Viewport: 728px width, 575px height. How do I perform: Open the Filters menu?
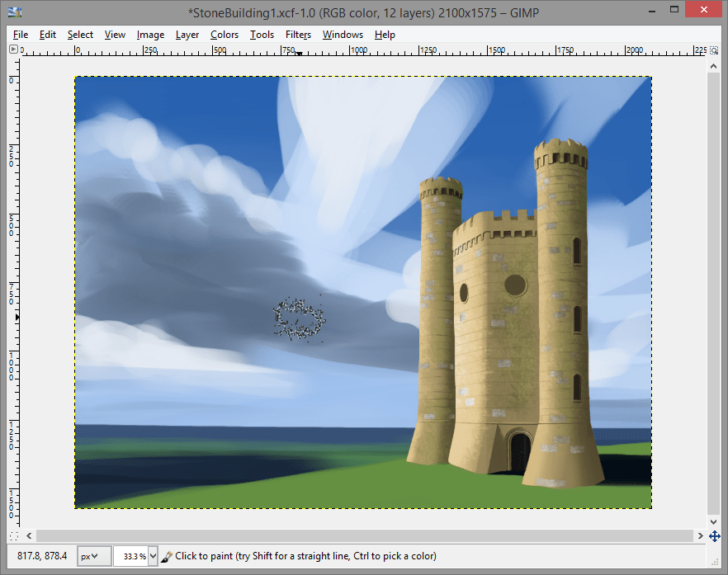[298, 35]
